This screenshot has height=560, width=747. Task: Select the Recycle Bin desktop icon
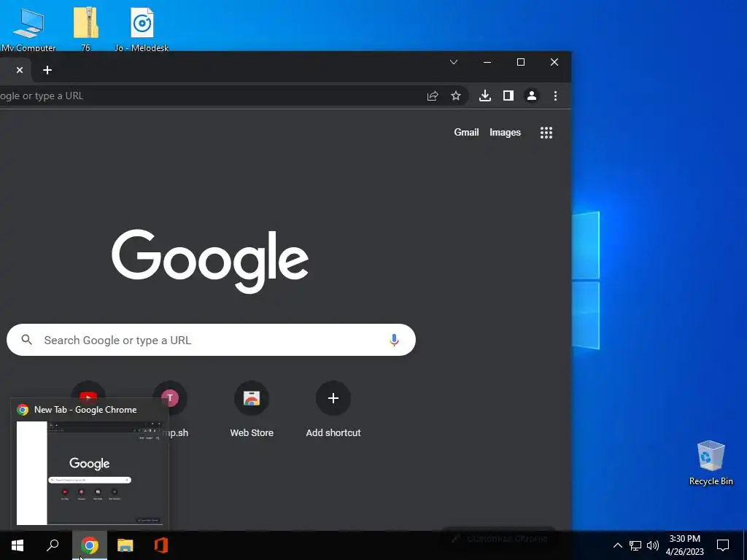coord(711,463)
